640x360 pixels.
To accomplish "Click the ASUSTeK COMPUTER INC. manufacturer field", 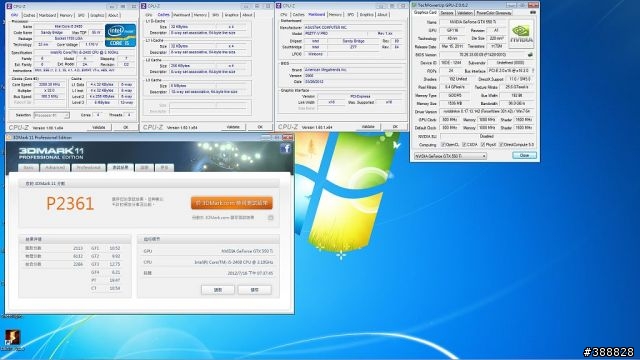I will [x=353, y=27].
